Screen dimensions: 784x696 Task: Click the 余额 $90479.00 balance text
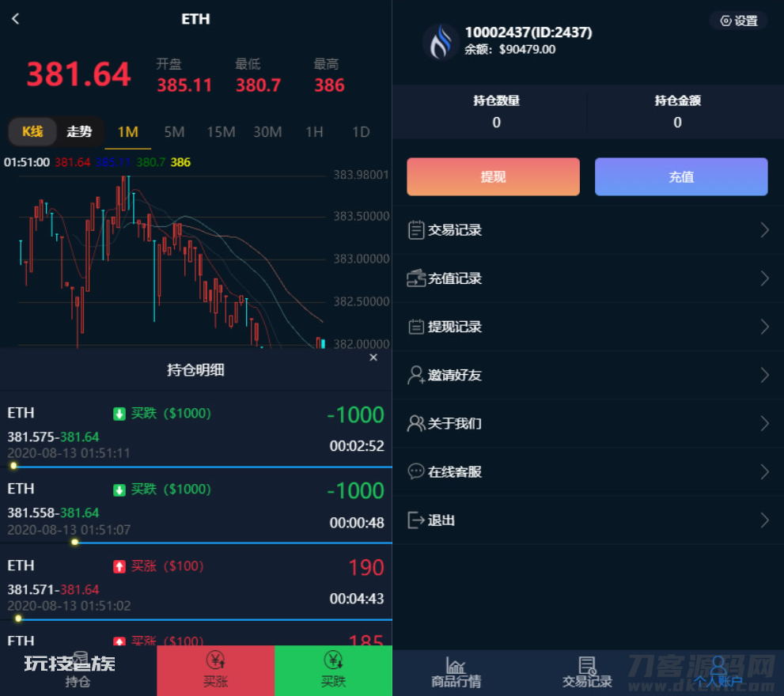coord(510,50)
